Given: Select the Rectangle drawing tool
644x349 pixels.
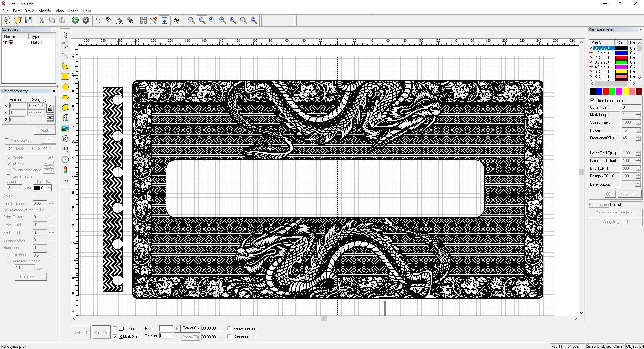Looking at the screenshot, I should point(65,76).
